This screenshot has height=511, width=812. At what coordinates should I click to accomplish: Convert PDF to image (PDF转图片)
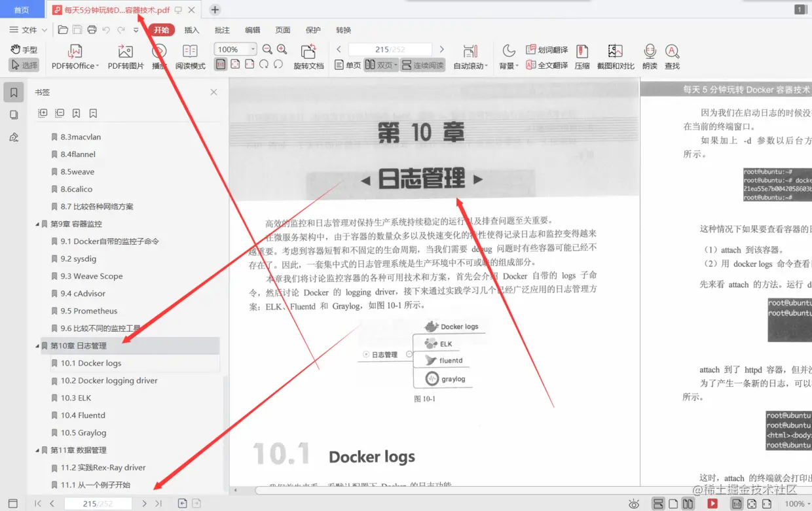126,57
